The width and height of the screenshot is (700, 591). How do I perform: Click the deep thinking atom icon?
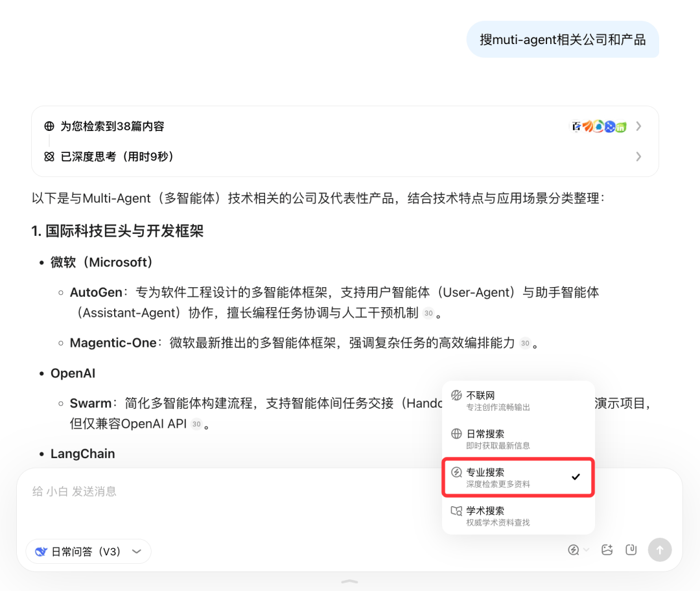[49, 157]
